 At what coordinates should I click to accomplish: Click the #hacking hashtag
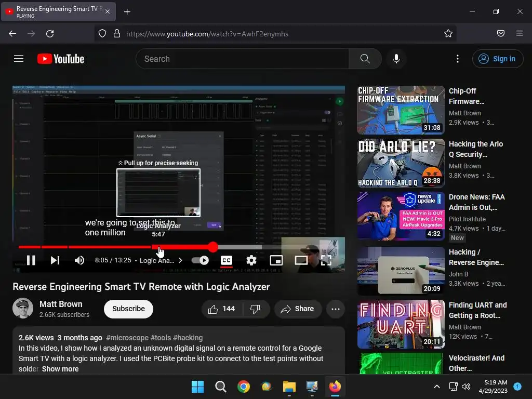(188, 338)
